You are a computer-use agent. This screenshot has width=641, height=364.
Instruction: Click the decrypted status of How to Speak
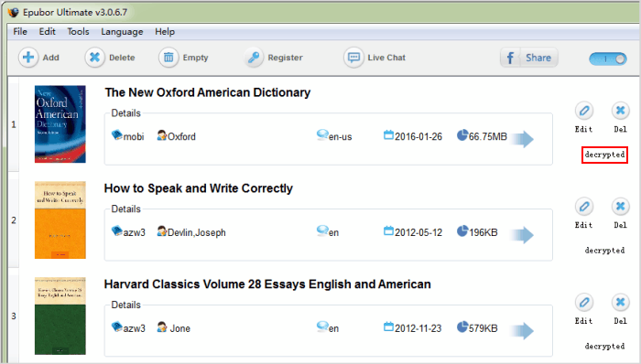tap(604, 251)
